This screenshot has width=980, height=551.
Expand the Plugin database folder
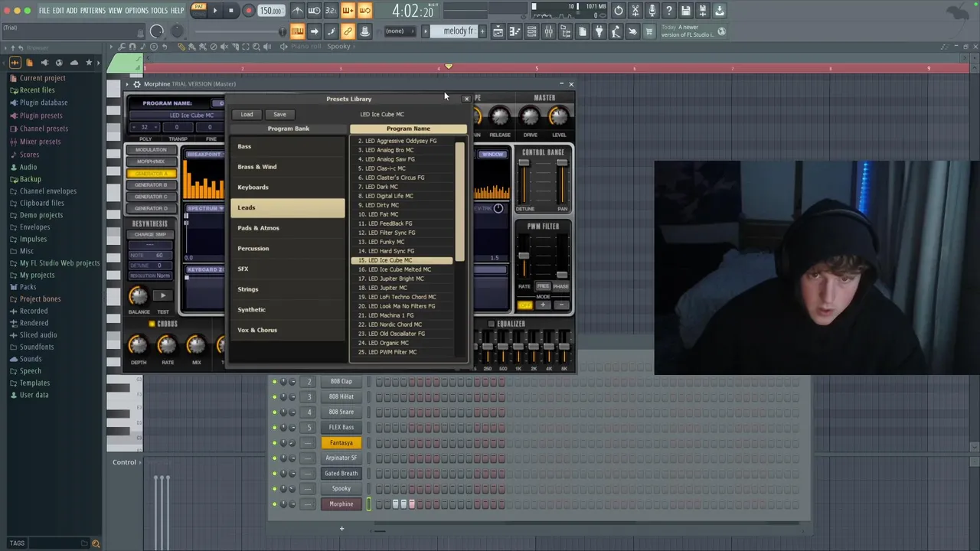pos(44,103)
